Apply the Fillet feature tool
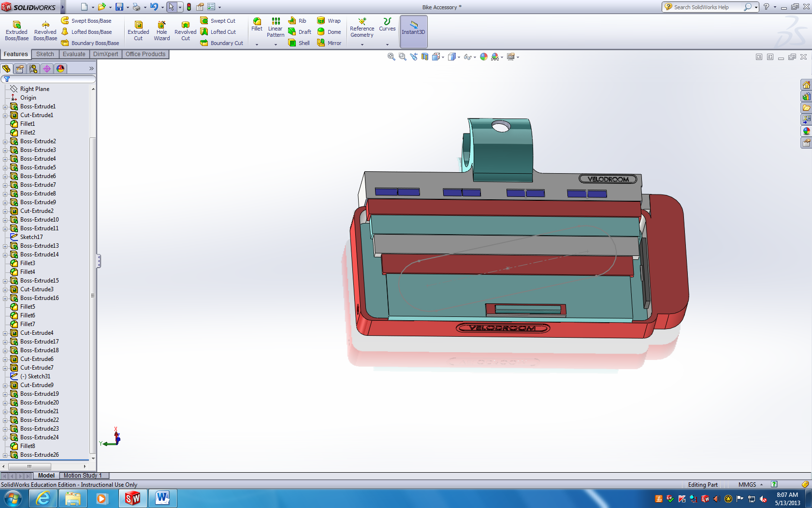 click(257, 25)
